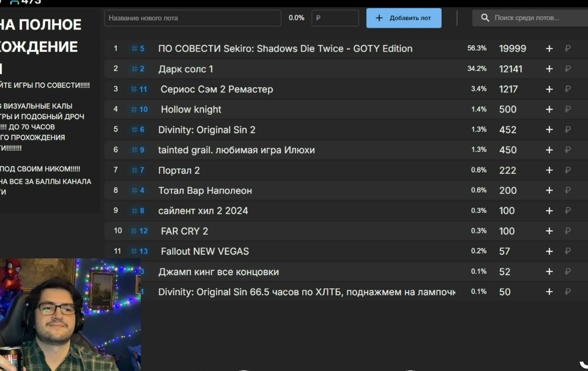Focus the new lot ruble amount field
The width and height of the screenshot is (588, 371).
pyautogui.click(x=335, y=18)
